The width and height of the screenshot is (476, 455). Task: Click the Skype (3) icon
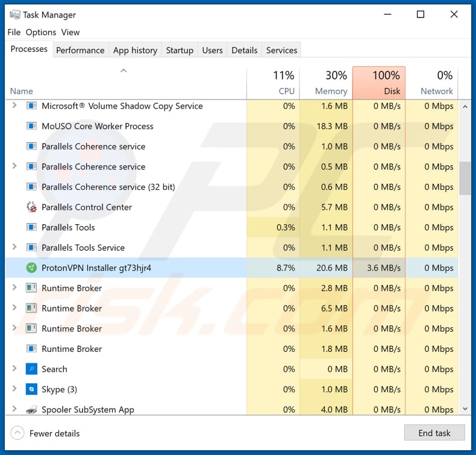pos(31,389)
